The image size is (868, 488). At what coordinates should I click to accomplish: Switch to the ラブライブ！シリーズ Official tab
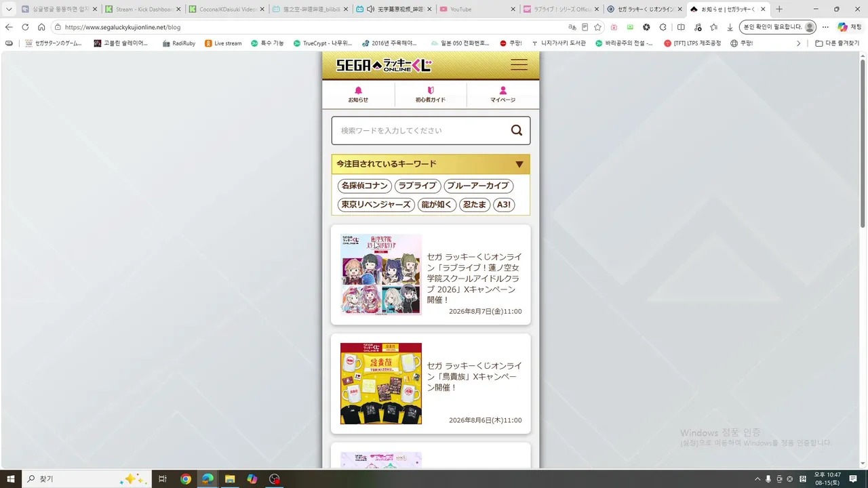pyautogui.click(x=561, y=9)
